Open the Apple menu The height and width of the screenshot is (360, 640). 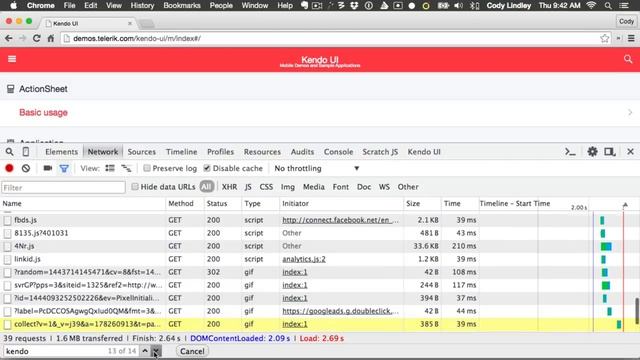[x=13, y=6]
